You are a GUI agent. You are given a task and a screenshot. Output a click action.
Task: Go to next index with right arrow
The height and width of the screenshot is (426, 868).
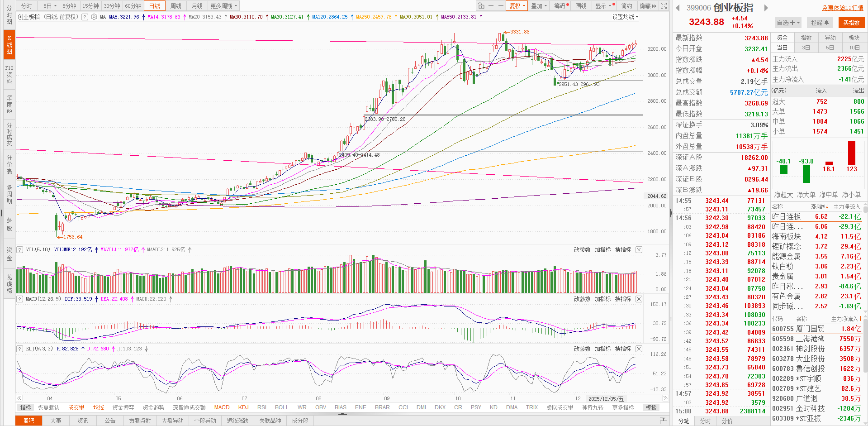pos(766,8)
